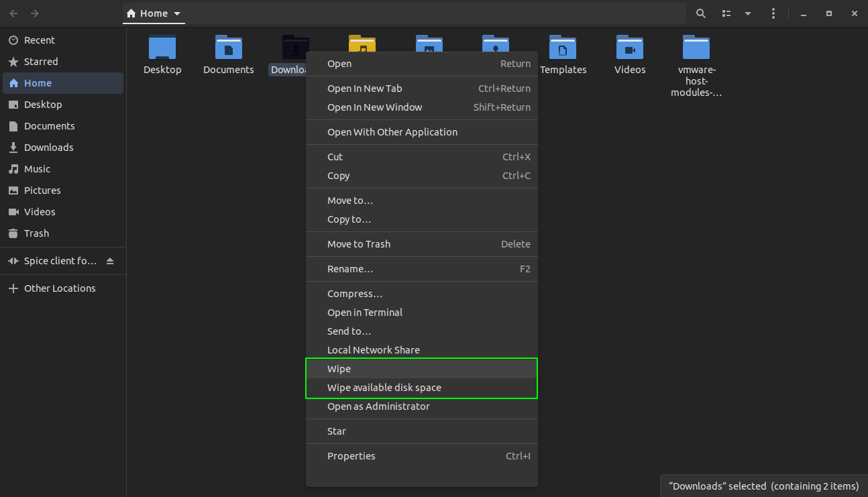Select Move to Trash in the menu

(359, 243)
